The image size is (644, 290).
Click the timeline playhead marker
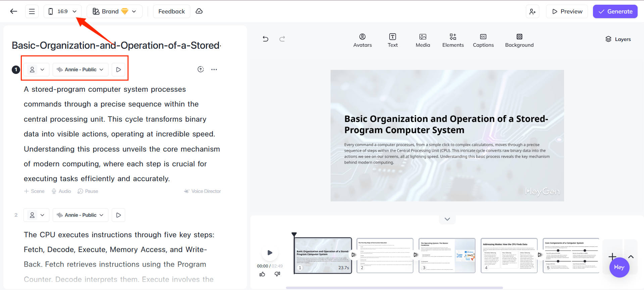point(294,234)
